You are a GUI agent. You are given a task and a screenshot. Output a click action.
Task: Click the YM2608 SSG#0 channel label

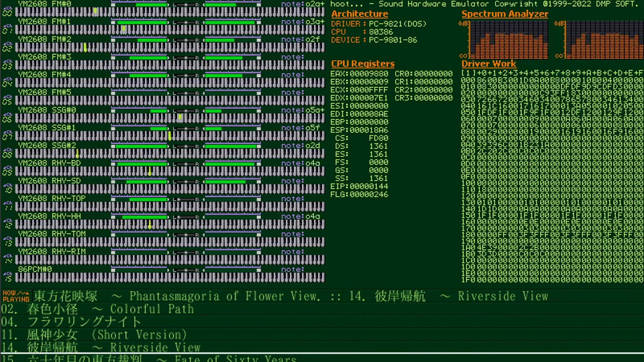point(47,110)
